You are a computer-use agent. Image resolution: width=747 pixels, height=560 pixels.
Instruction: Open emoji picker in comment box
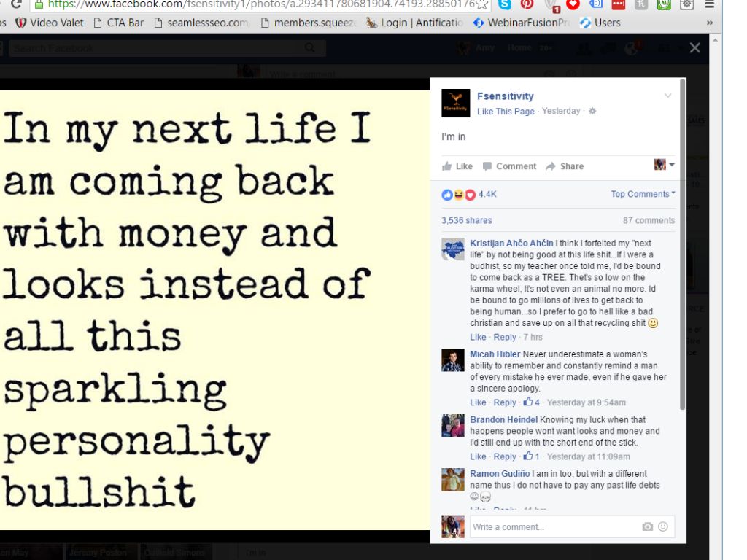[663, 526]
